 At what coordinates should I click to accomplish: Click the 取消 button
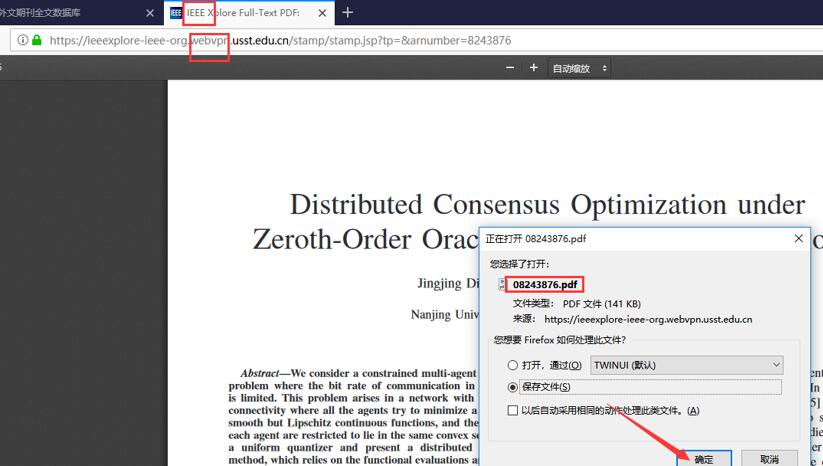pyautogui.click(x=769, y=459)
